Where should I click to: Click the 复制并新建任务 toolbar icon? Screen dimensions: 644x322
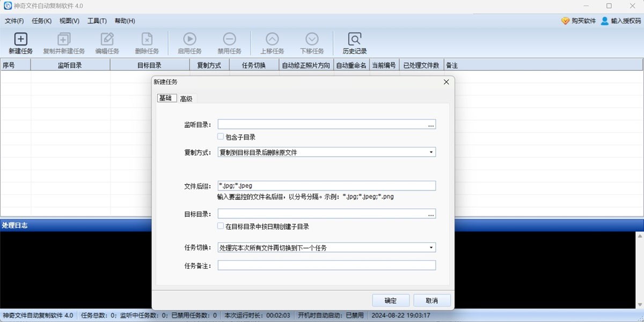pos(64,39)
